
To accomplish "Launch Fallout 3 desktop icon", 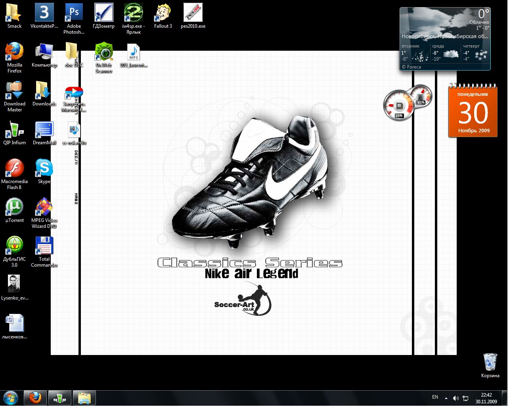I will pos(163,16).
